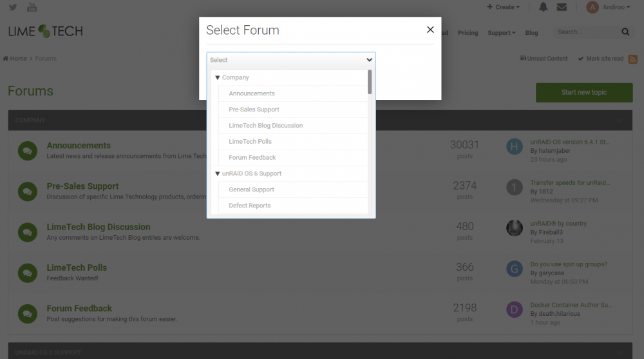The width and height of the screenshot is (644, 359).
Task: Click Unread Content link
Action: pos(544,59)
